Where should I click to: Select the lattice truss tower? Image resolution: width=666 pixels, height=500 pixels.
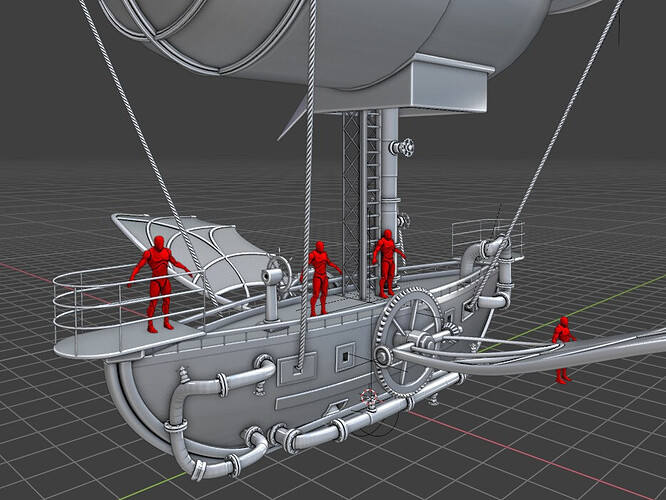[x=351, y=204]
